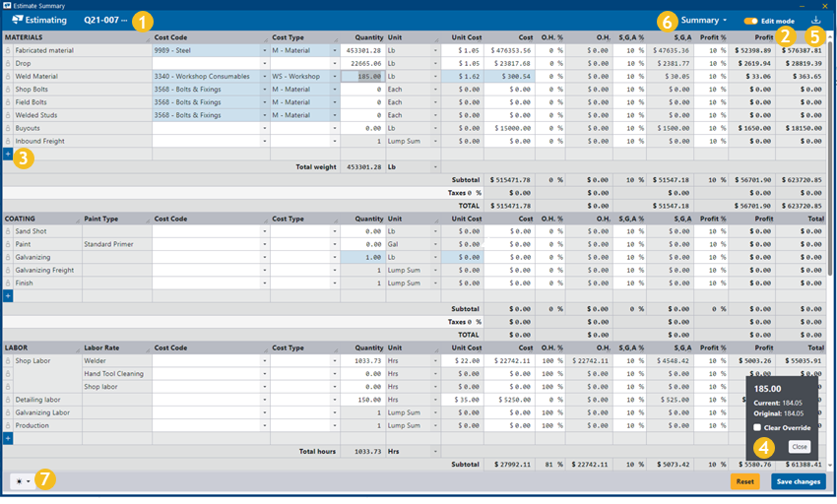Image resolution: width=837 pixels, height=504 pixels.
Task: Open the theme brightness selector at bottom-left
Action: [x=20, y=481]
